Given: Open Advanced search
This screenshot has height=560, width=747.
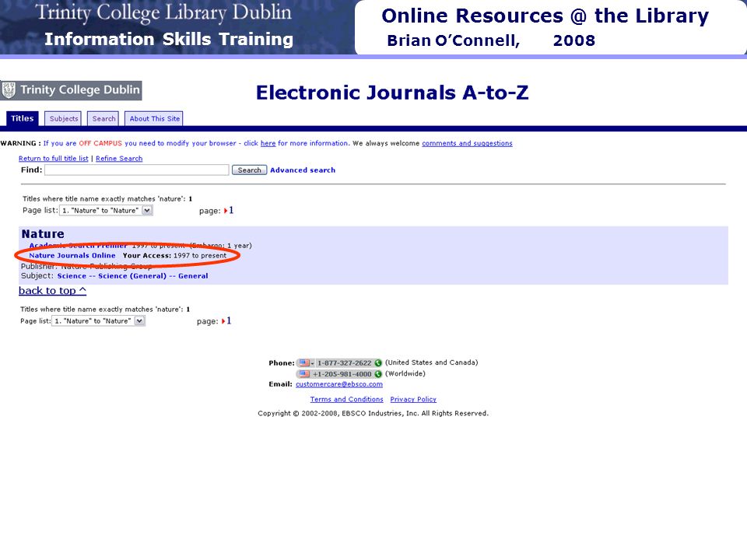Looking at the screenshot, I should point(303,170).
